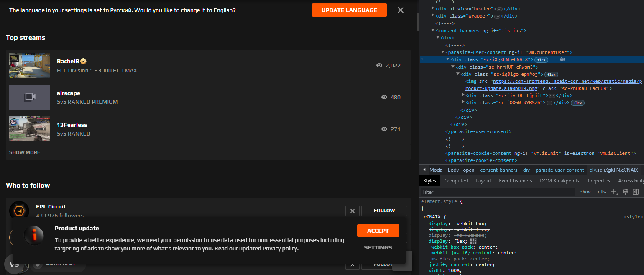Screen dimensions: 644x275
Task: Open 13Fearless stream thumbnail
Action: [30, 129]
